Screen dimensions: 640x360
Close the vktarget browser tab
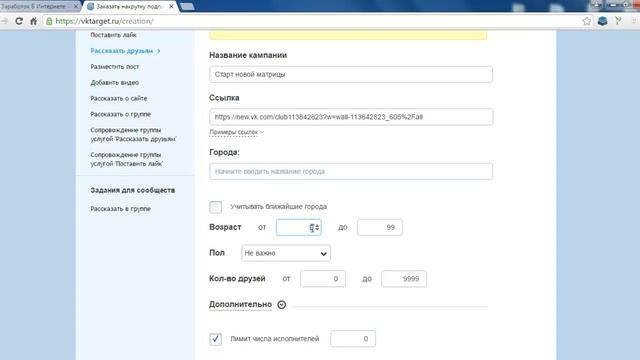171,7
